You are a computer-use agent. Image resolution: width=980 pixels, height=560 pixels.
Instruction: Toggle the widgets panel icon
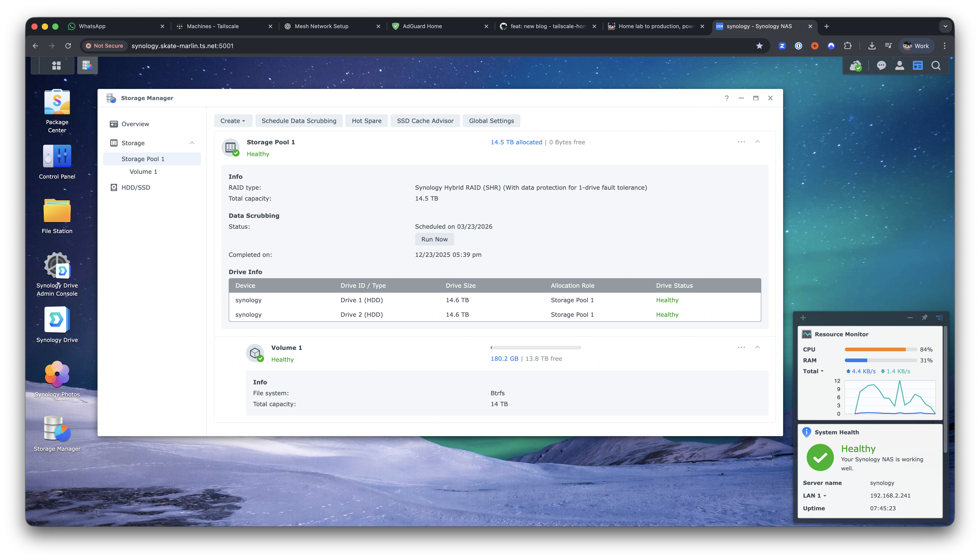point(918,66)
